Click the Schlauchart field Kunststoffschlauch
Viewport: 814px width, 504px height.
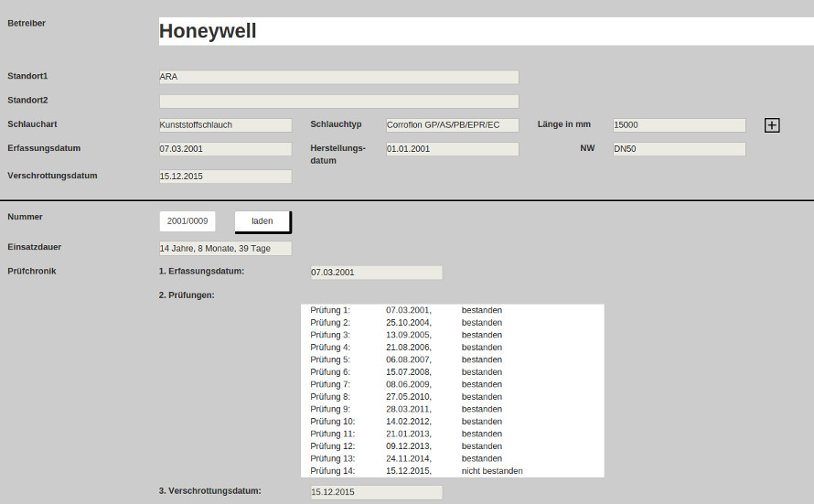225,125
